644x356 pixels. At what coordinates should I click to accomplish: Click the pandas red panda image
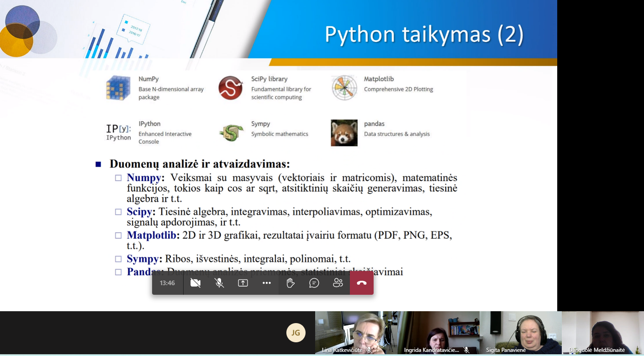click(x=344, y=133)
